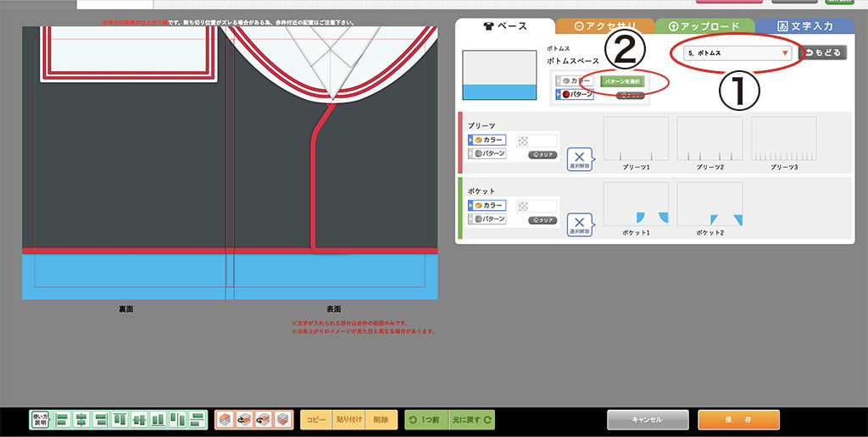Switch to the アップロード tab

pos(704,26)
